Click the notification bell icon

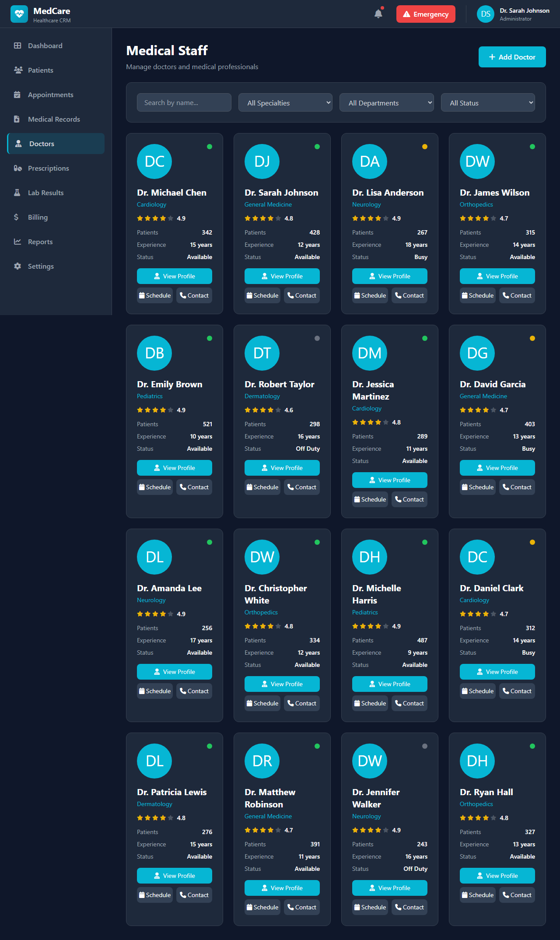pos(378,14)
